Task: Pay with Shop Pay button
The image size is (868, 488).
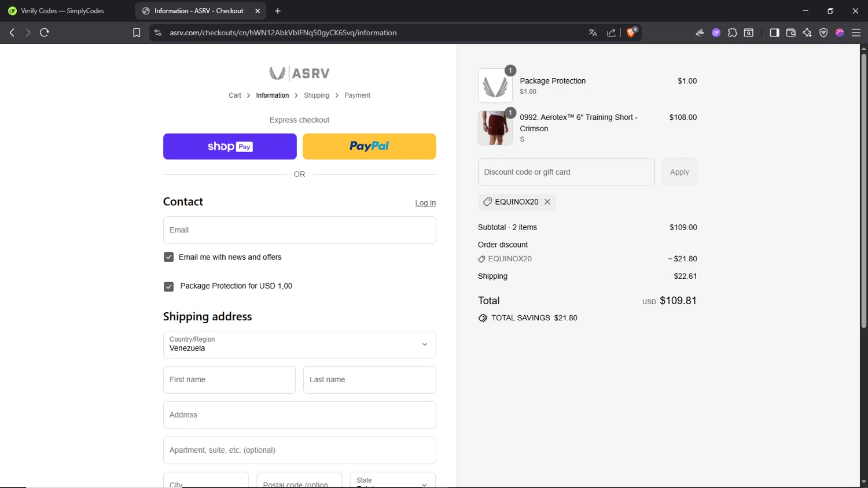Action: [x=230, y=146]
